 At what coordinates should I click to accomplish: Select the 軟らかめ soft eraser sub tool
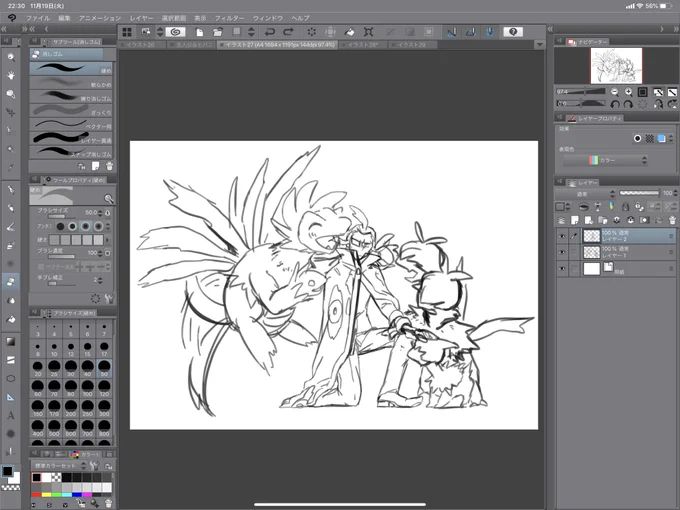[71, 82]
